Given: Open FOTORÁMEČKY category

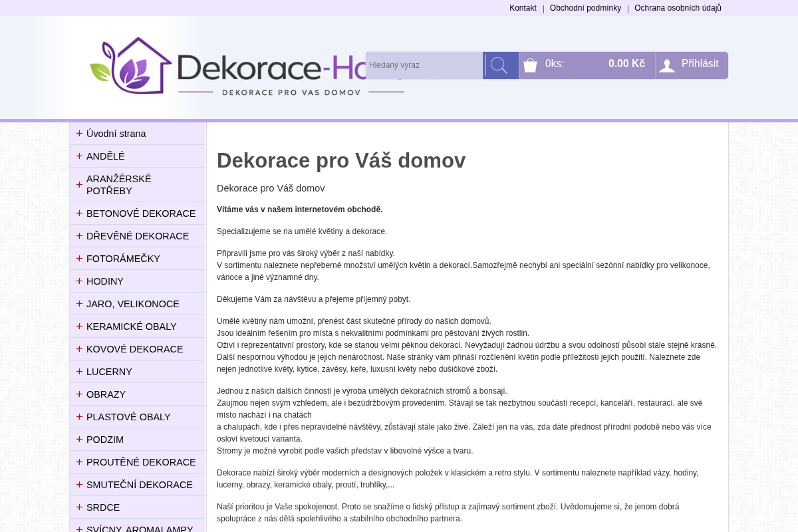Looking at the screenshot, I should click(138, 259).
